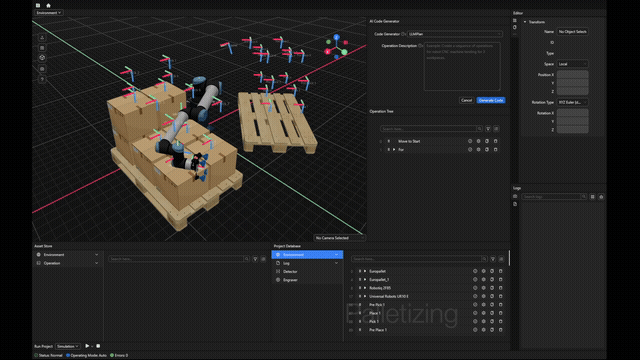
Task: Toggle visibility of the For operation
Action: [470, 149]
